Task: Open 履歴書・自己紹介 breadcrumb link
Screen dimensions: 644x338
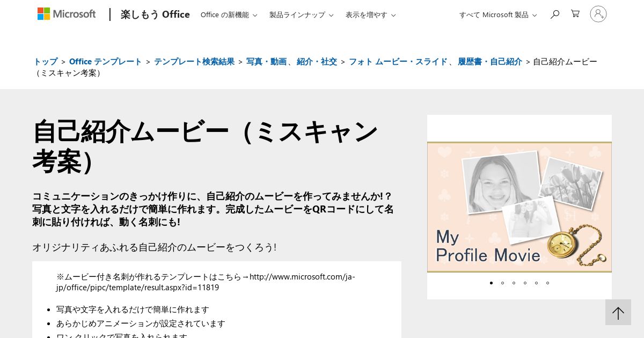Action: (489, 62)
